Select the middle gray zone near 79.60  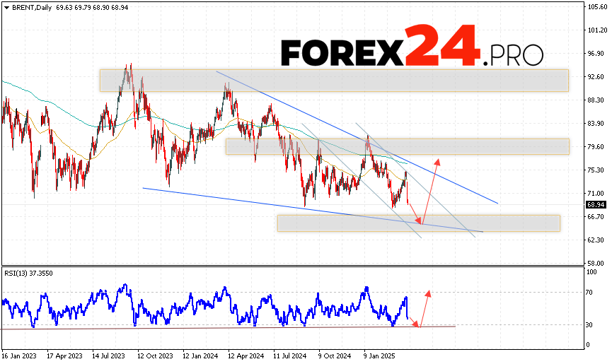(x=397, y=146)
